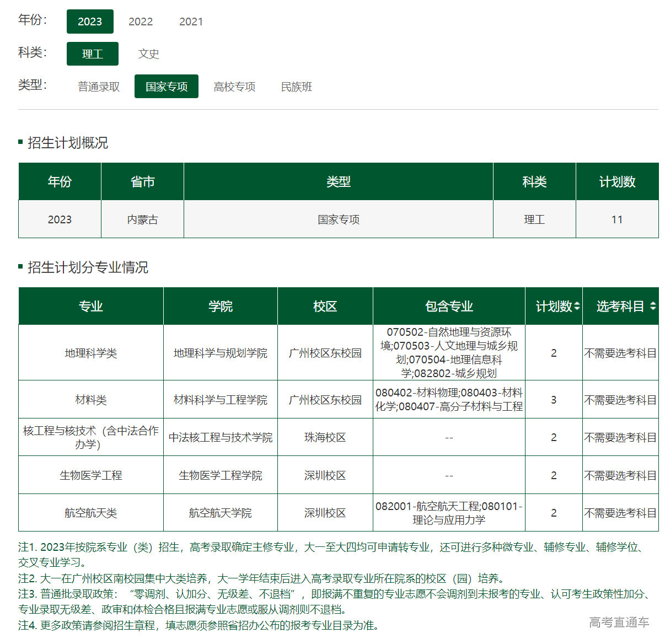
Task: Switch subject category to 文史
Action: tap(148, 53)
